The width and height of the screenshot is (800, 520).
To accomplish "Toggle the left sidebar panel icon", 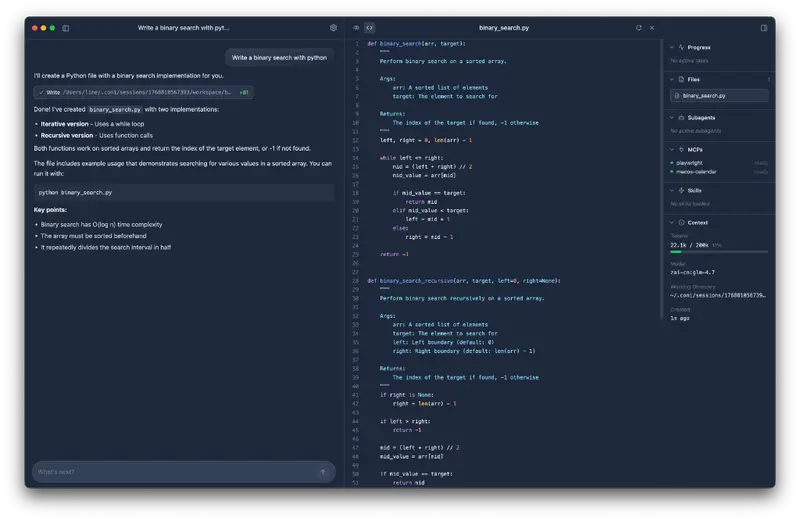I will click(x=66, y=28).
